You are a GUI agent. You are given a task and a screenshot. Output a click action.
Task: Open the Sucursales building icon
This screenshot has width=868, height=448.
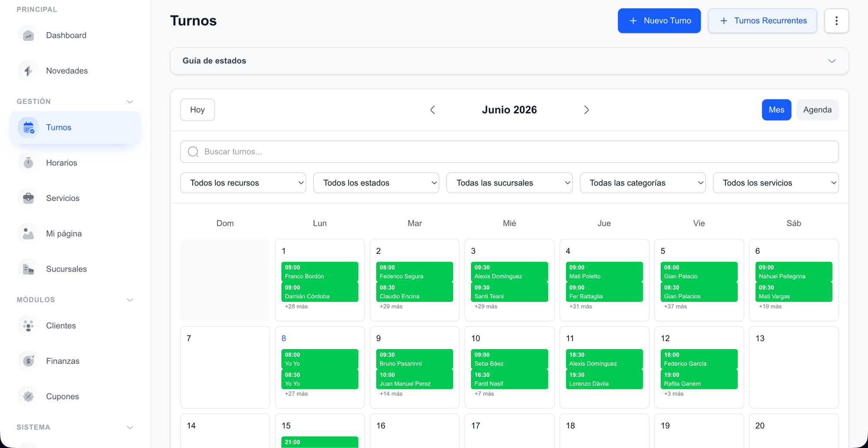[x=28, y=269]
